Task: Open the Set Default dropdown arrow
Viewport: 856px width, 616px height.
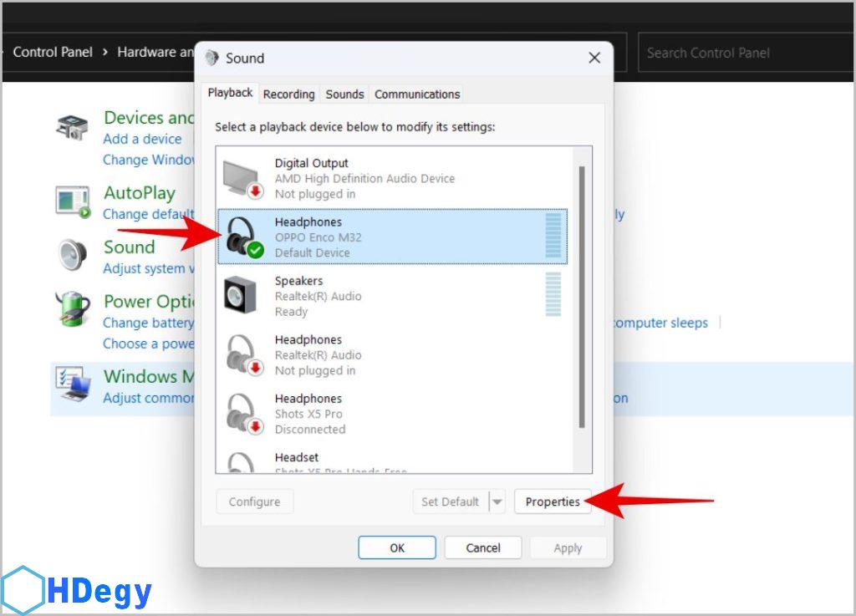Action: pos(497,501)
